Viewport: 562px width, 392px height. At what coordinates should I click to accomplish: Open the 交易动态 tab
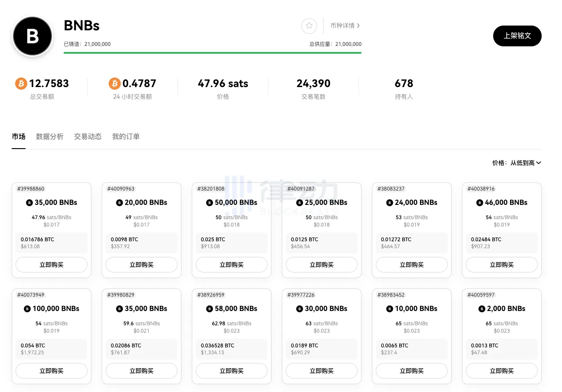[x=87, y=136]
